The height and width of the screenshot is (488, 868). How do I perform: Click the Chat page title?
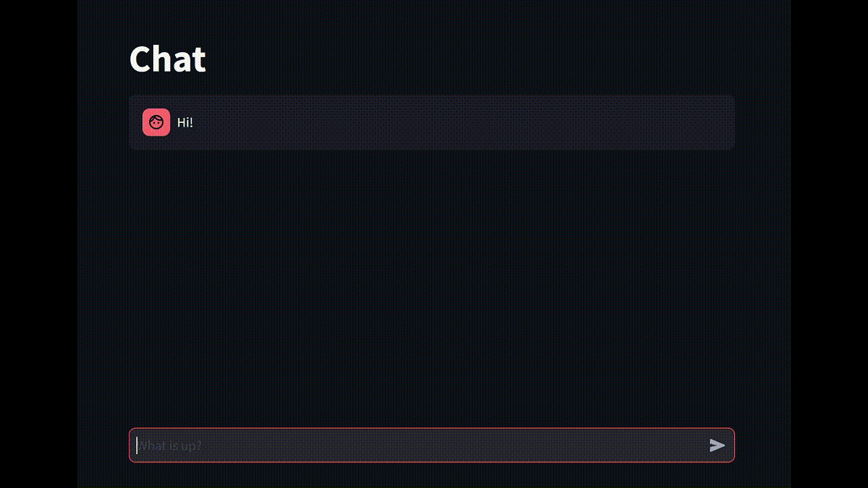point(167,59)
